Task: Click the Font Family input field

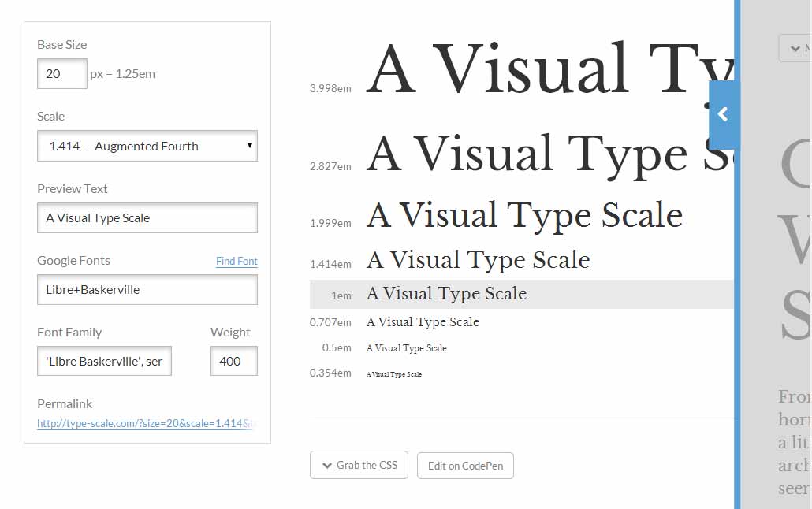Action: [x=104, y=361]
